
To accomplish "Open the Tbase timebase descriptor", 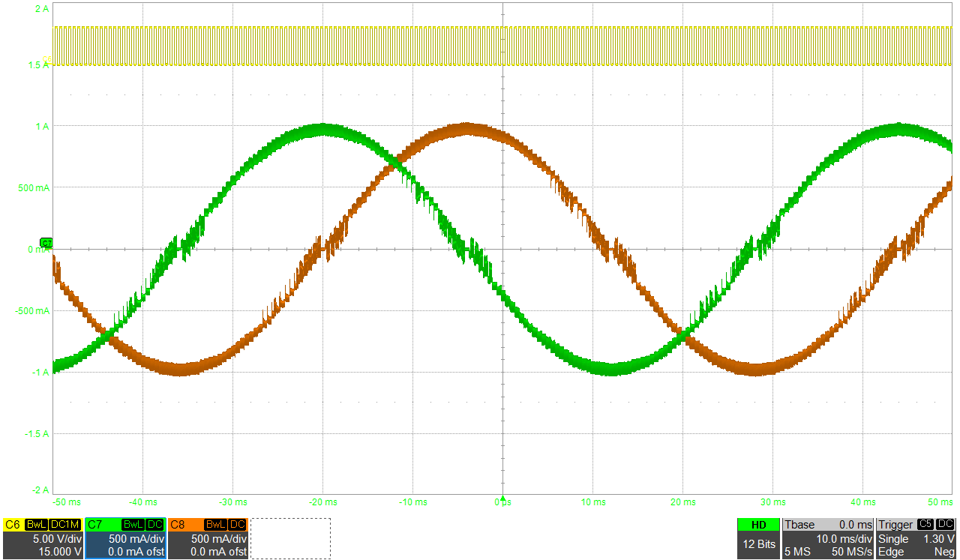I will click(x=828, y=538).
